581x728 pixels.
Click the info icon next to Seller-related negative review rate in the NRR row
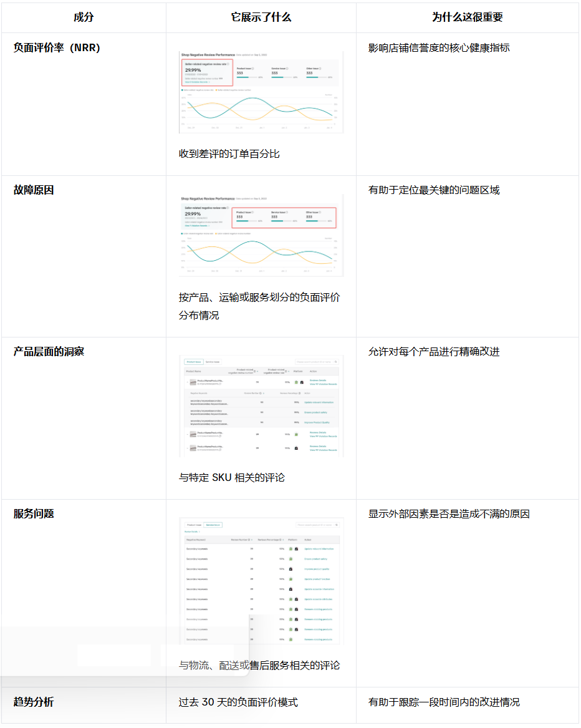228,64
